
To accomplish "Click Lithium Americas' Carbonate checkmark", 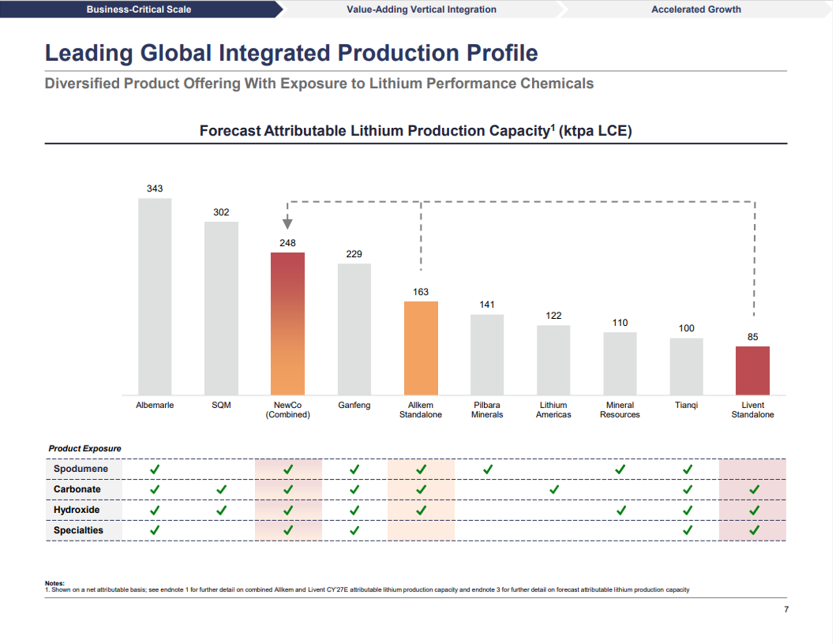I will click(554, 489).
